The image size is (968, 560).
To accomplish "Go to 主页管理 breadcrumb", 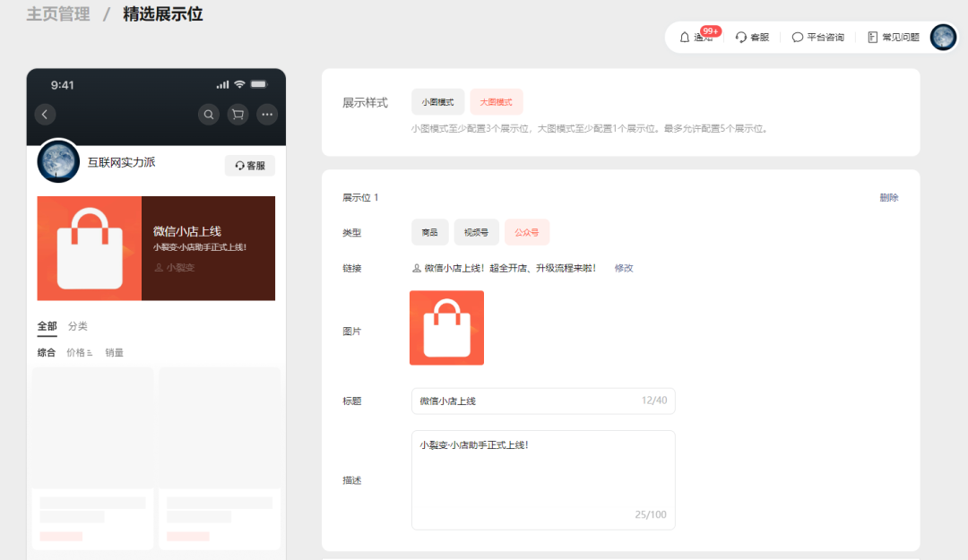I will tap(58, 14).
